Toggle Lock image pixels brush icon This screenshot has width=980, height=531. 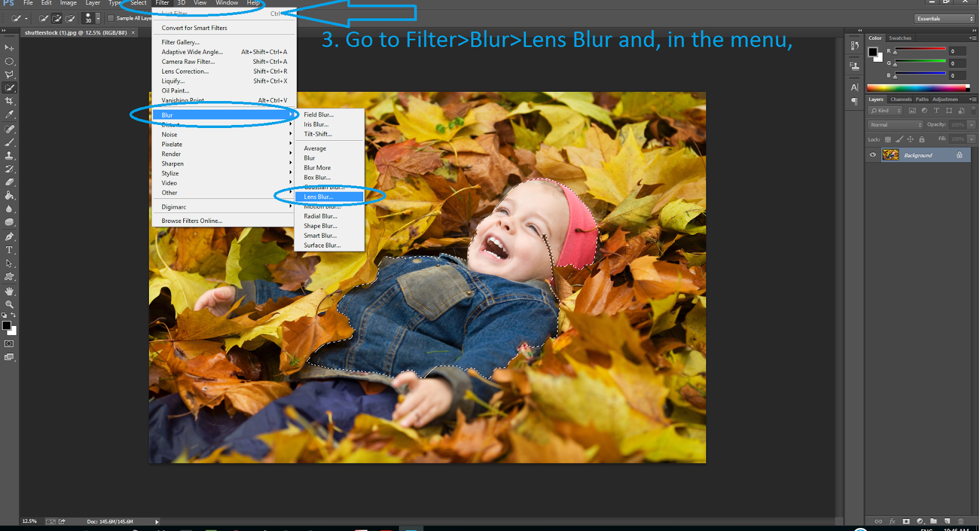pyautogui.click(x=899, y=140)
